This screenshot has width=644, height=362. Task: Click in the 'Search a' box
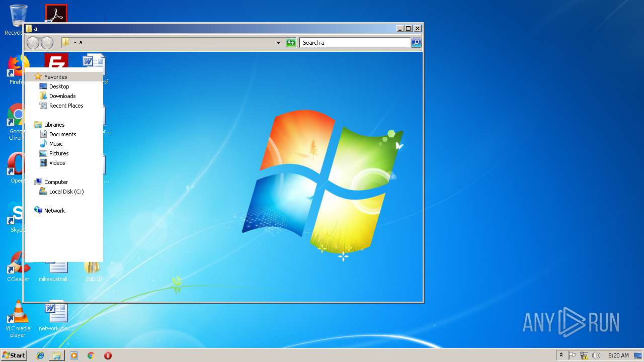355,43
